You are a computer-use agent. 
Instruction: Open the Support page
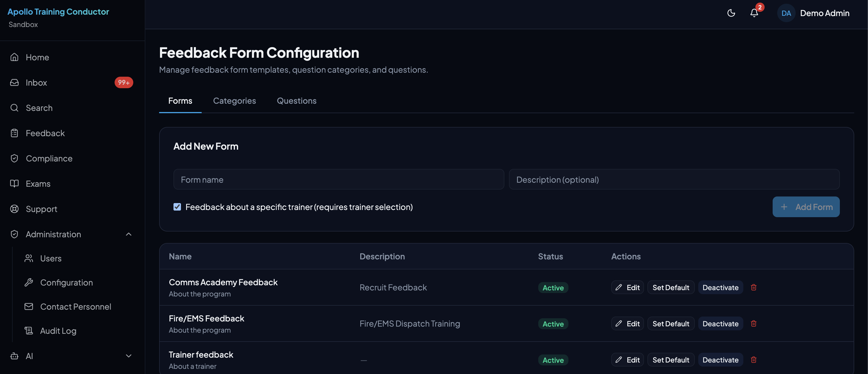72,209
